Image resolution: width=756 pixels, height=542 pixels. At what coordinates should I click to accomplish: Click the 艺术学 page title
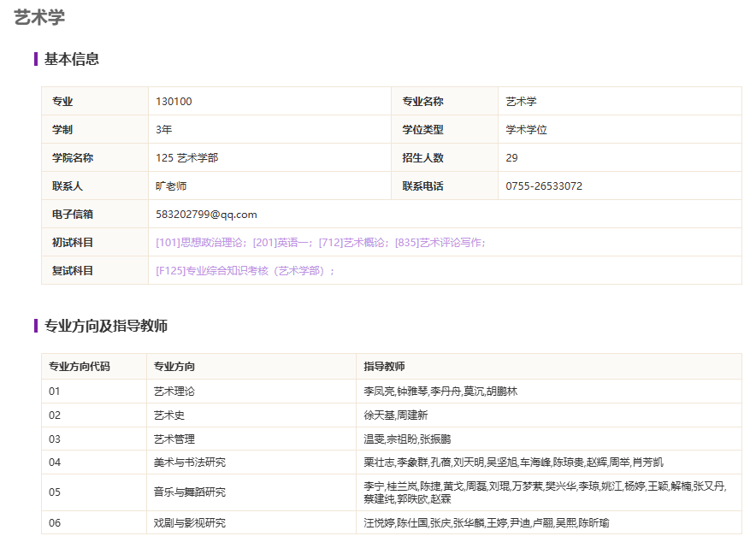(39, 17)
